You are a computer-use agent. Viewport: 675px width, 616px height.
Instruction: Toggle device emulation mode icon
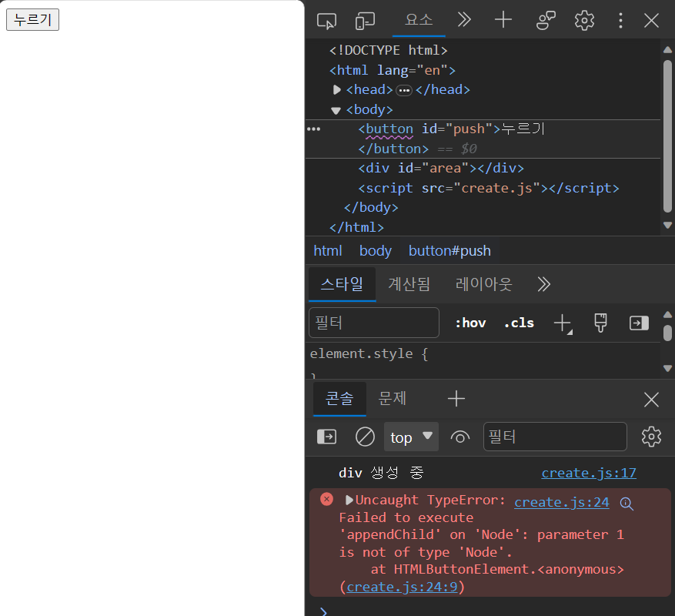pyautogui.click(x=365, y=21)
